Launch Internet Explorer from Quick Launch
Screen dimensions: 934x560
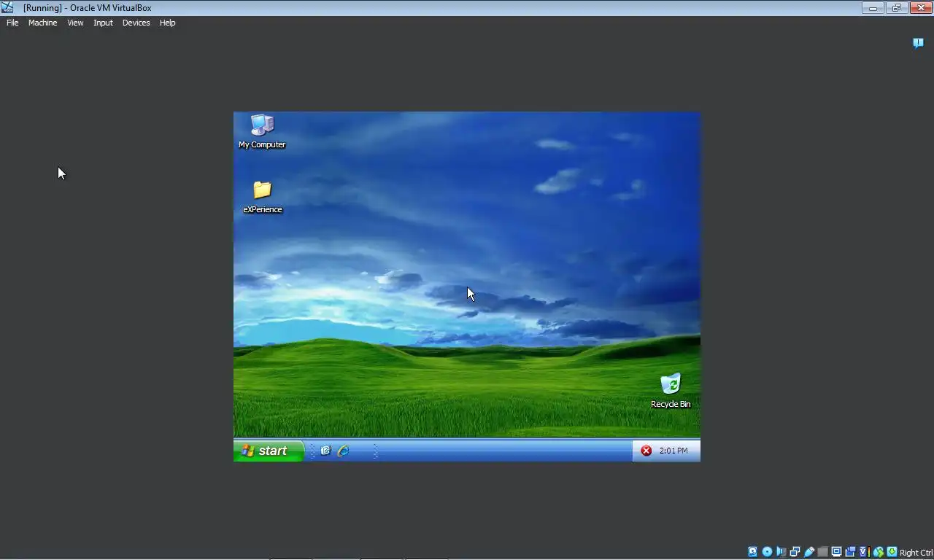point(343,451)
